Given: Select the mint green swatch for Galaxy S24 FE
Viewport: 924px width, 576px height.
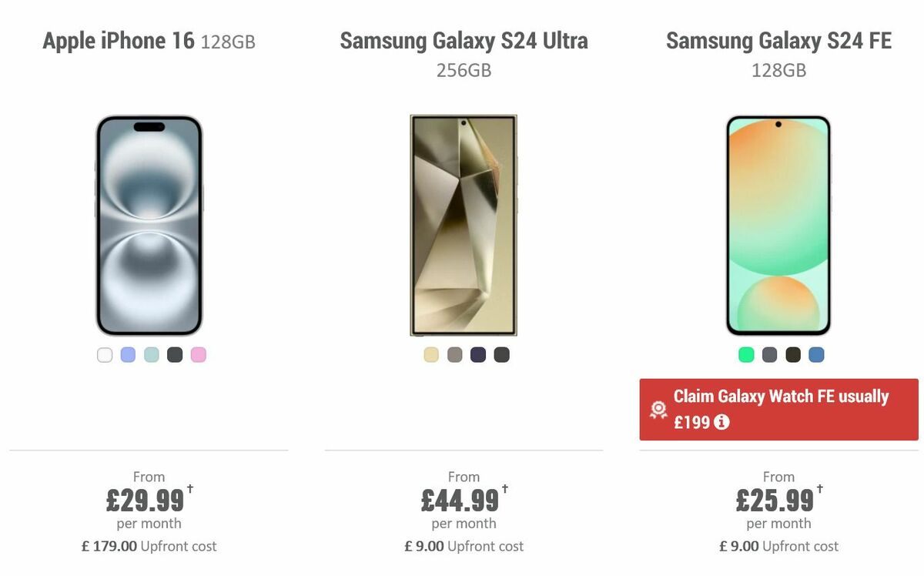Looking at the screenshot, I should click(x=745, y=355).
